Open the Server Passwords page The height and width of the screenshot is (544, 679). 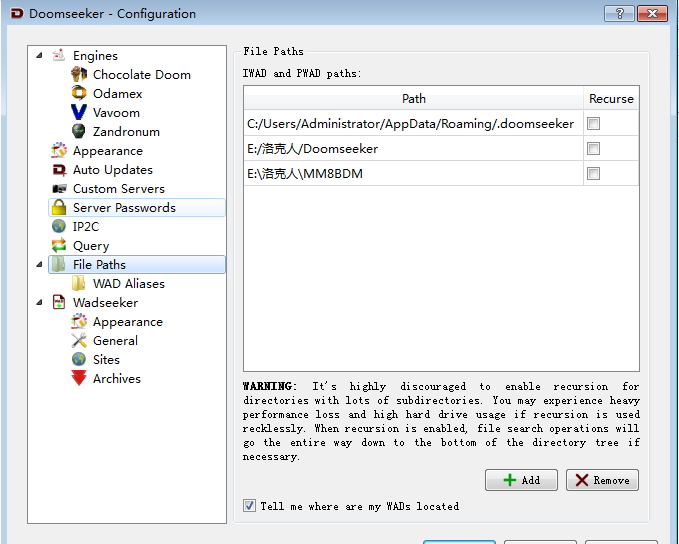tap(124, 207)
